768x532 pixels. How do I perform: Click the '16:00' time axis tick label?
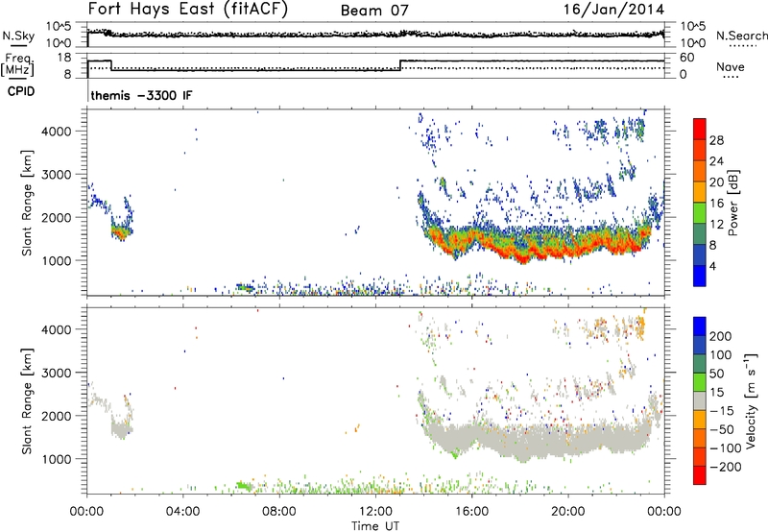click(471, 512)
